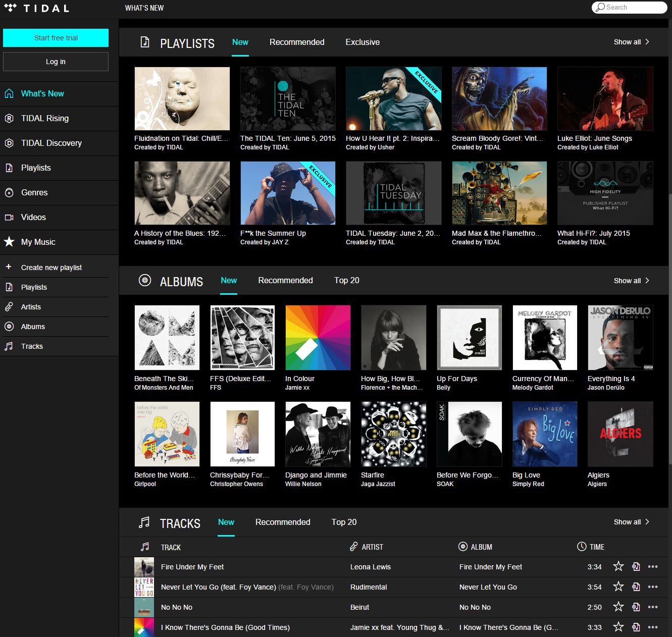Select Recommended tab in Playlists
Image resolution: width=672 pixels, height=637 pixels.
[x=297, y=42]
